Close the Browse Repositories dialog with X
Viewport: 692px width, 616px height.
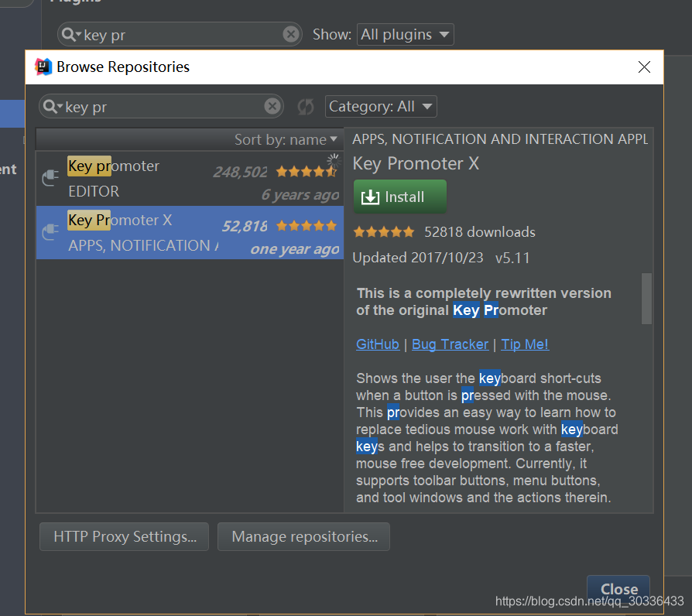pos(644,67)
